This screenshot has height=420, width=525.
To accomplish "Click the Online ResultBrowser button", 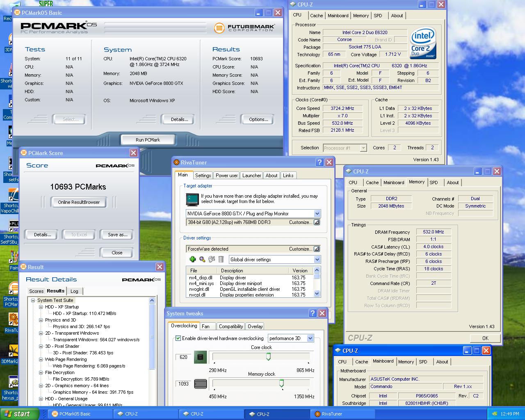I will tap(79, 202).
